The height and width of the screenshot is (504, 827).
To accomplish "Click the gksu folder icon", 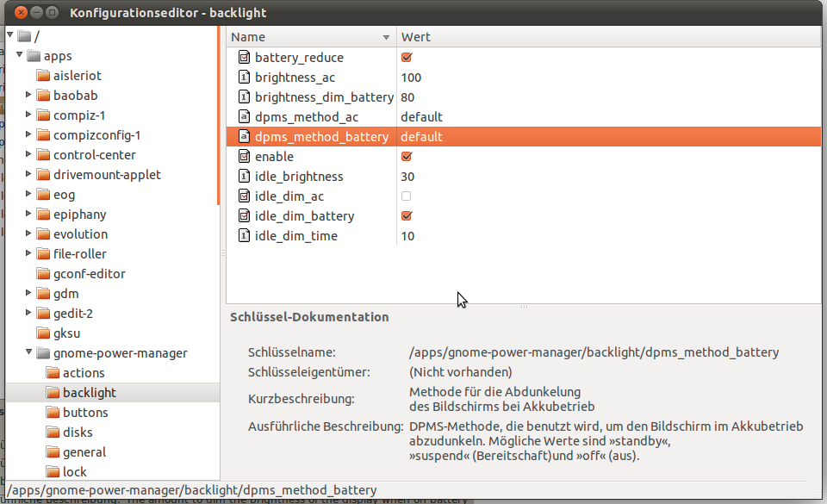I will 43,333.
